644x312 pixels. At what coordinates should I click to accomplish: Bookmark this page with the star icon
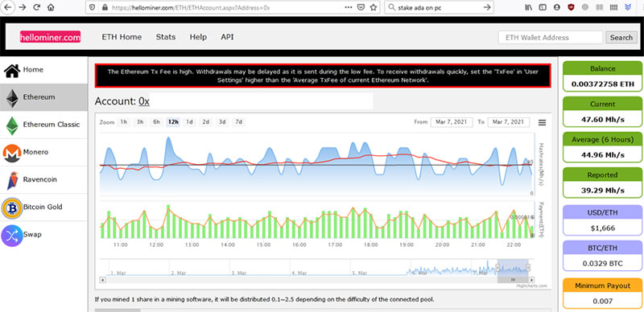pos(373,7)
